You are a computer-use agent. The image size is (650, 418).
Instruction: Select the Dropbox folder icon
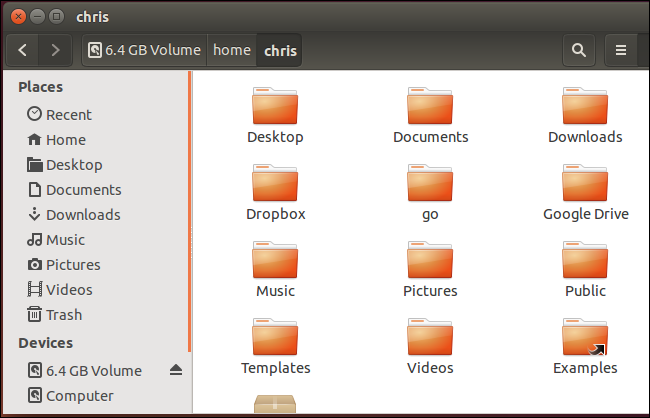(275, 183)
